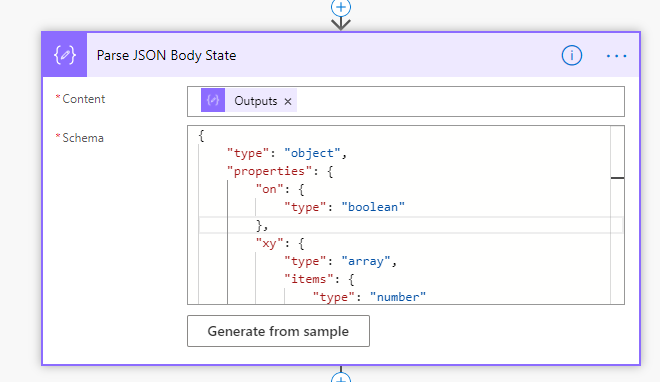660x382 pixels.
Task: Click the "on" key in schema
Action: pyautogui.click(x=269, y=189)
